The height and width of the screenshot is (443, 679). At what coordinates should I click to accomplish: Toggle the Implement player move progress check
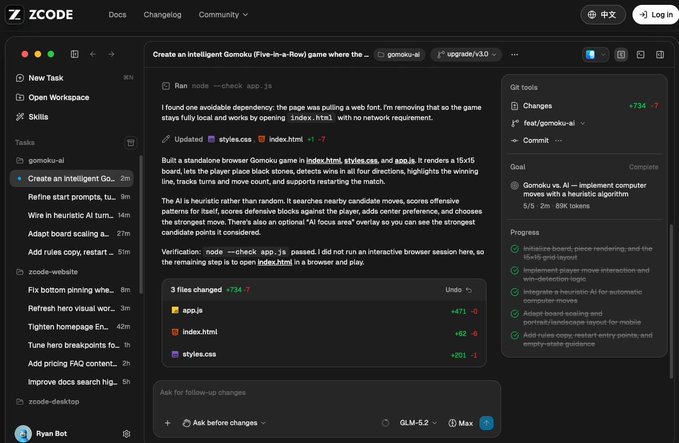tap(514, 271)
